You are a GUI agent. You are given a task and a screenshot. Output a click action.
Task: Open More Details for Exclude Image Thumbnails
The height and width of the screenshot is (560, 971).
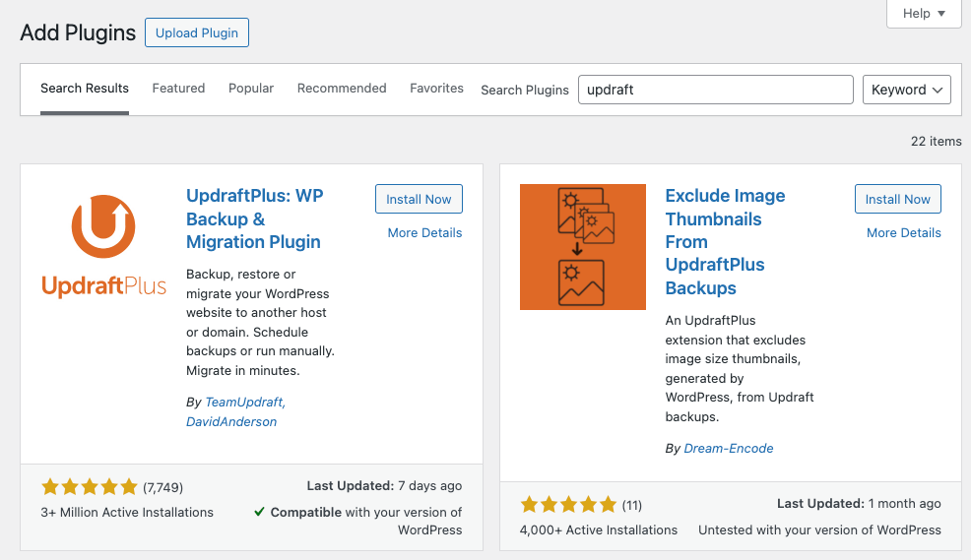coord(903,232)
